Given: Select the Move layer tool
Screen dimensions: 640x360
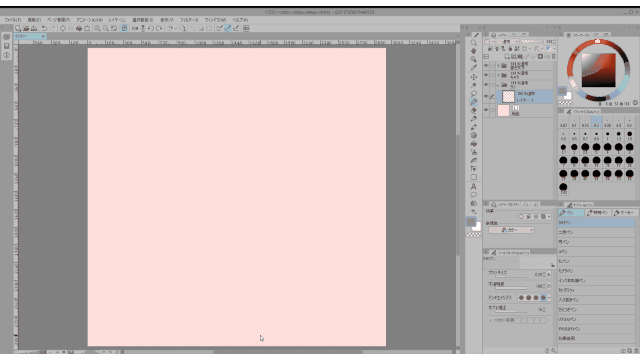Looking at the screenshot, I should point(473,77).
